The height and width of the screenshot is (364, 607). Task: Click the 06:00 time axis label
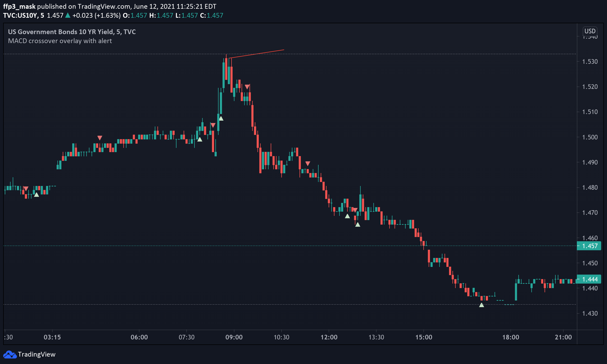pyautogui.click(x=139, y=337)
